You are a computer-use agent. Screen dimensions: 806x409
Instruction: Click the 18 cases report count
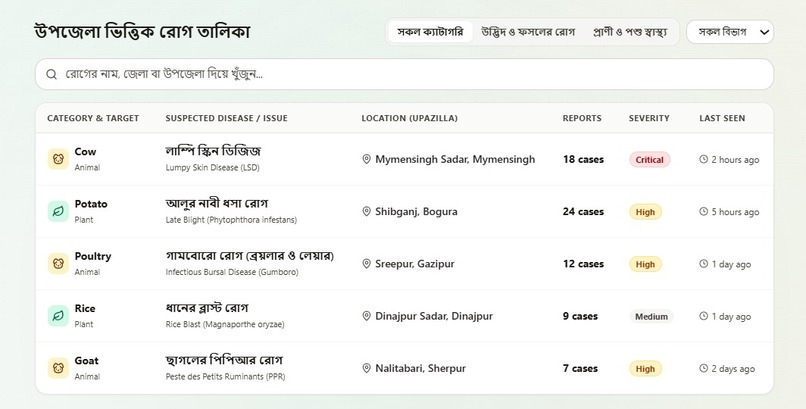583,159
